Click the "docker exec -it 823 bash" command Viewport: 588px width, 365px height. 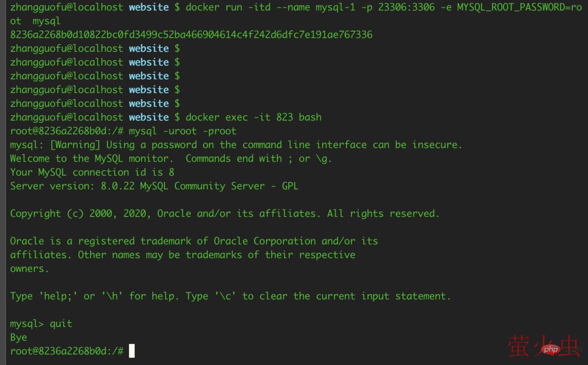(253, 117)
